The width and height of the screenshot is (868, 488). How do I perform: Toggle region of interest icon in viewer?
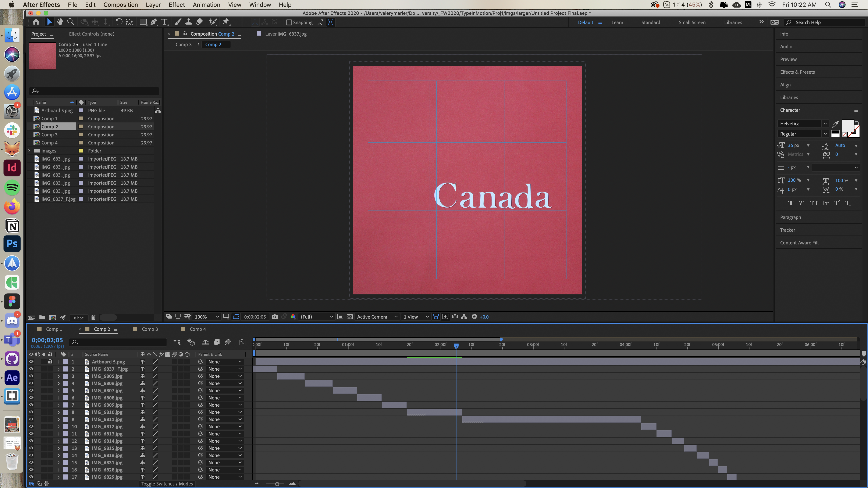[x=340, y=317]
